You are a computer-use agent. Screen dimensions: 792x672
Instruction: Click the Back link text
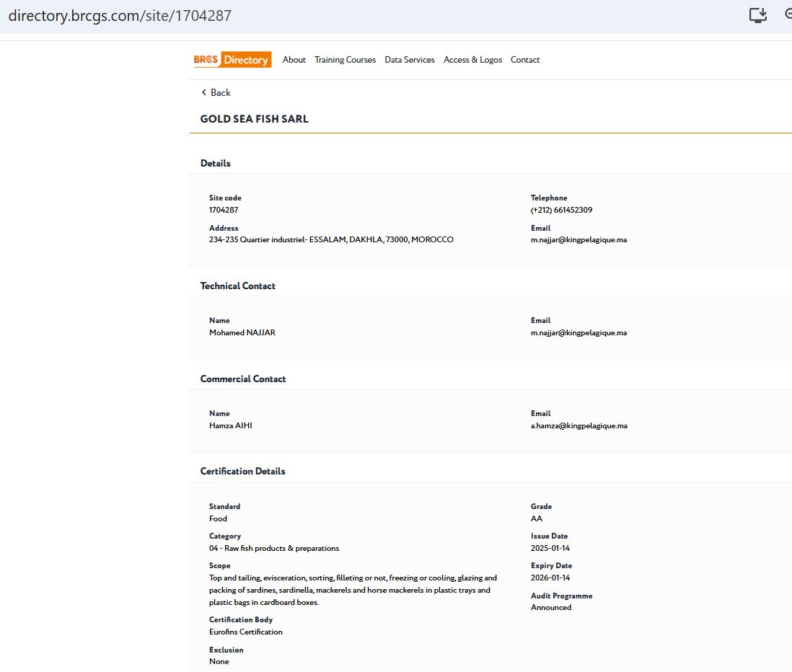[220, 92]
